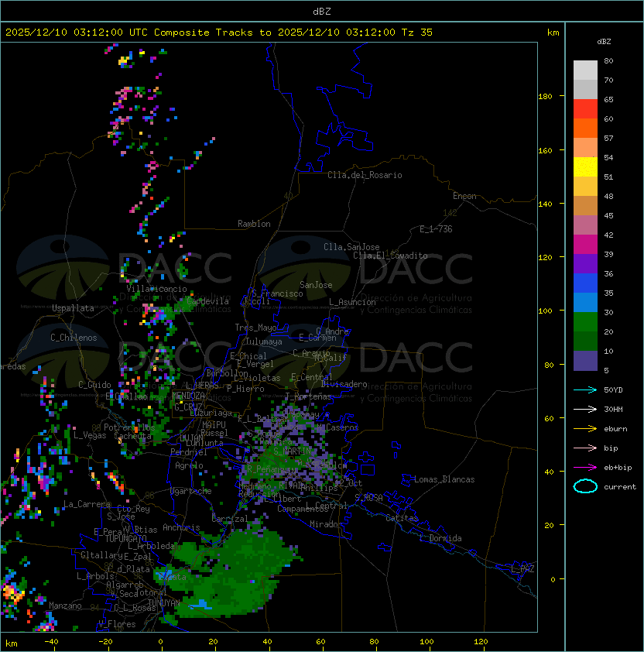Click 180 on the vertical km axis
The width and height of the screenshot is (644, 652).
click(545, 97)
